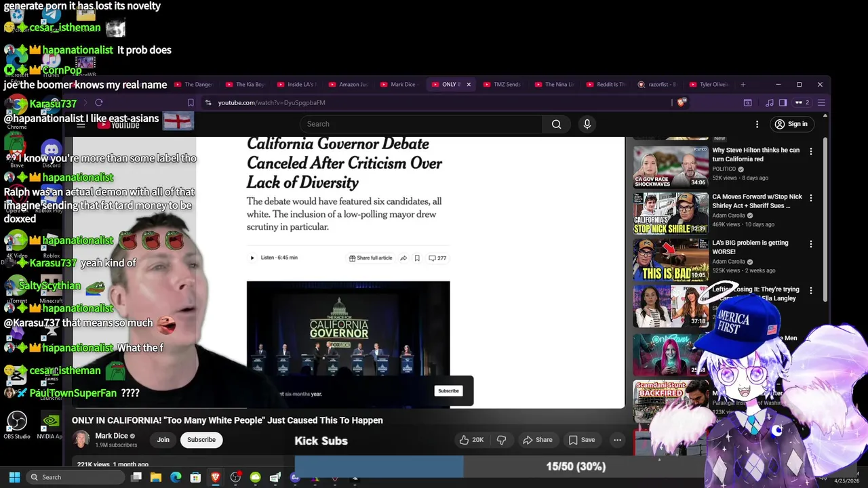This screenshot has height=488, width=868.
Task: Switch to the 'The Kia Boy' tab
Action: pos(245,85)
